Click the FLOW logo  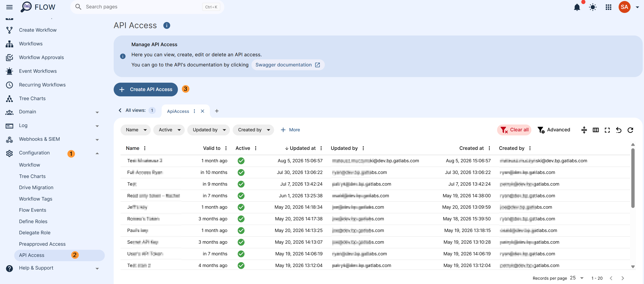pyautogui.click(x=38, y=7)
